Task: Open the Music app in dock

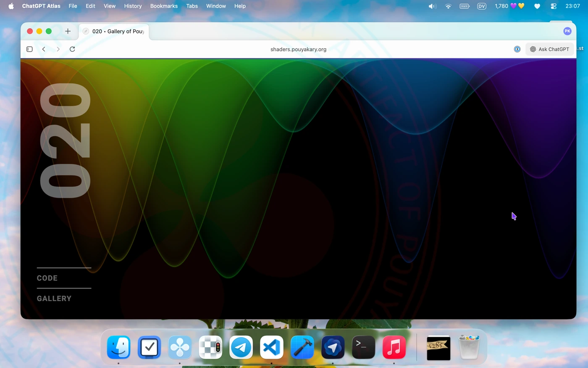Action: (x=394, y=347)
